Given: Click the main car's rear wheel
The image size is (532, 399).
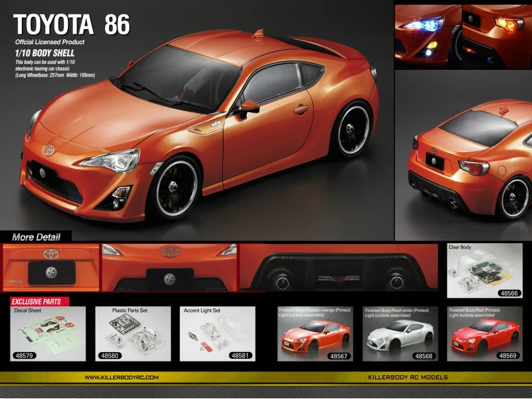Looking at the screenshot, I should point(353,130).
